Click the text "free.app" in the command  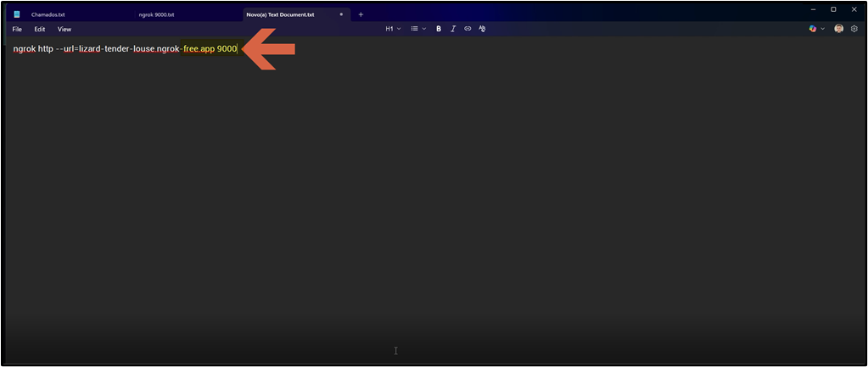(199, 49)
